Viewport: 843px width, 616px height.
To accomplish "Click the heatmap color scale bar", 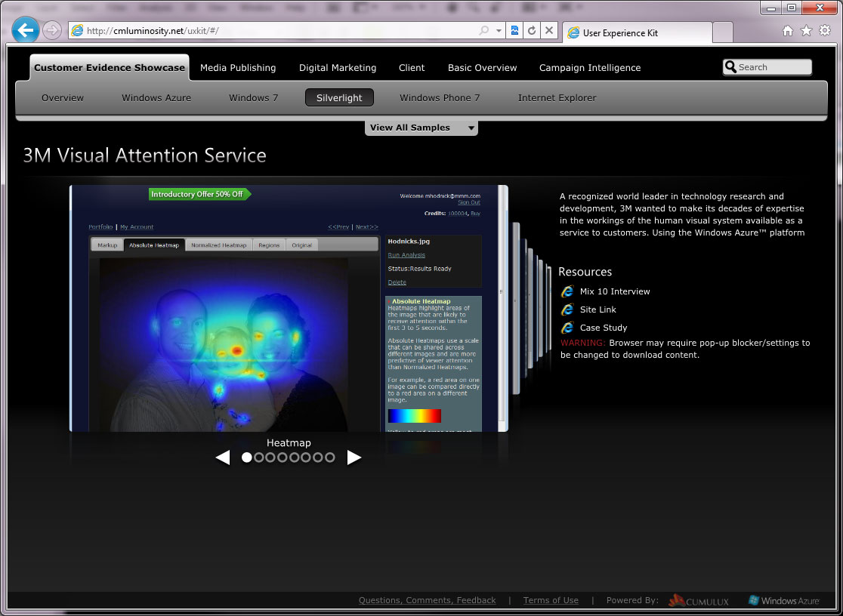I will coord(415,416).
